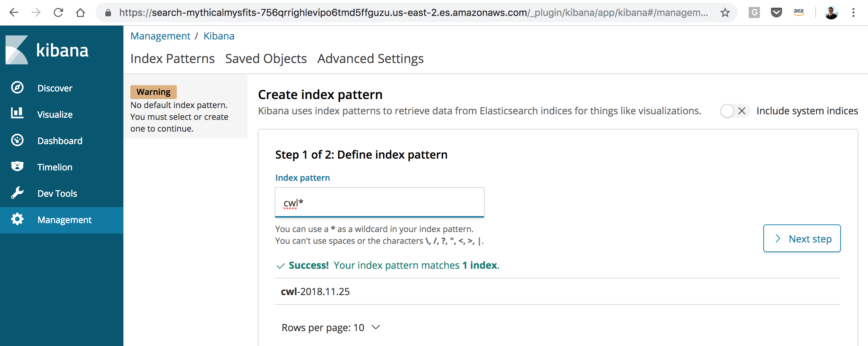Click the Index pattern input field

[379, 203]
